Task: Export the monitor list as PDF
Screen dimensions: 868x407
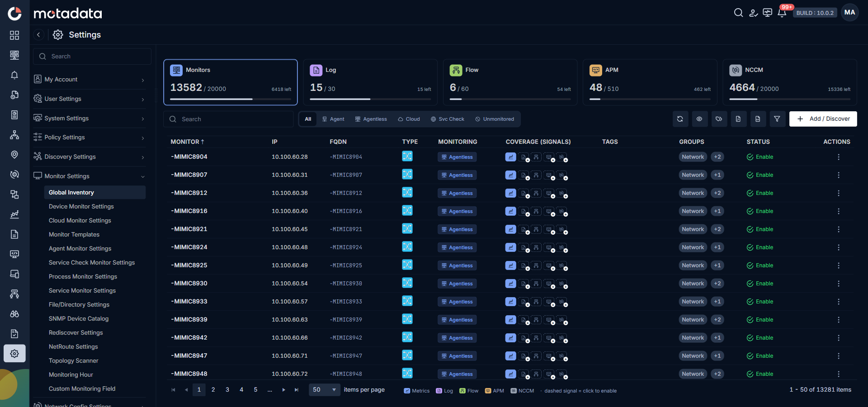Action: pyautogui.click(x=738, y=119)
